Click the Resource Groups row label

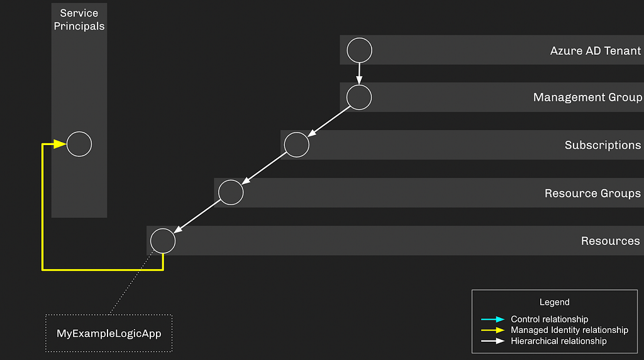click(592, 193)
